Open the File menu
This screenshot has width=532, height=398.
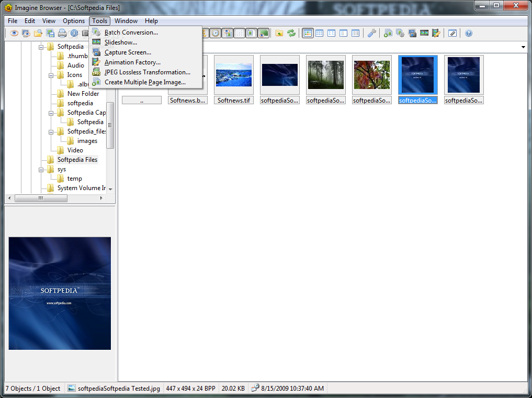13,21
